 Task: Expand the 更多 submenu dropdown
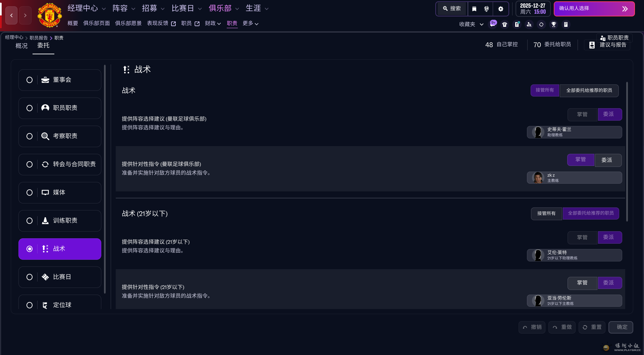click(x=250, y=23)
